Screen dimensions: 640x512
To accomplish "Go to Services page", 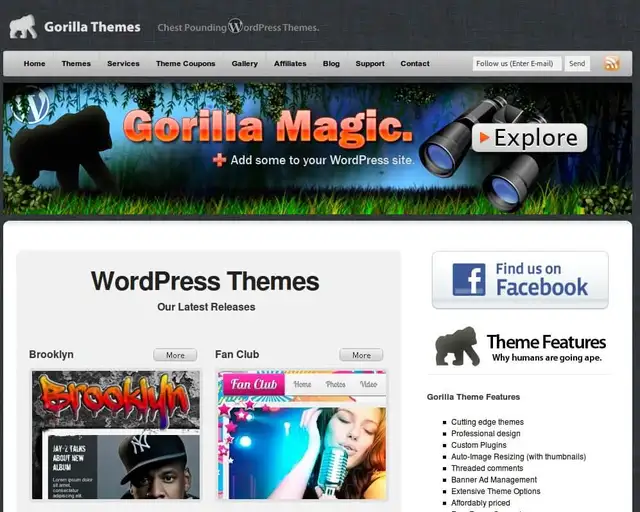I will pyautogui.click(x=123, y=64).
